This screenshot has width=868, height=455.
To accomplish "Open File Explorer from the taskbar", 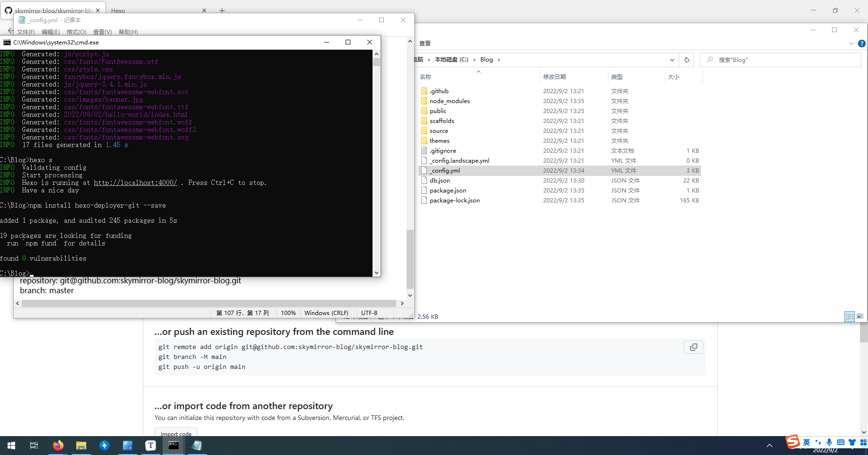I will [81, 446].
